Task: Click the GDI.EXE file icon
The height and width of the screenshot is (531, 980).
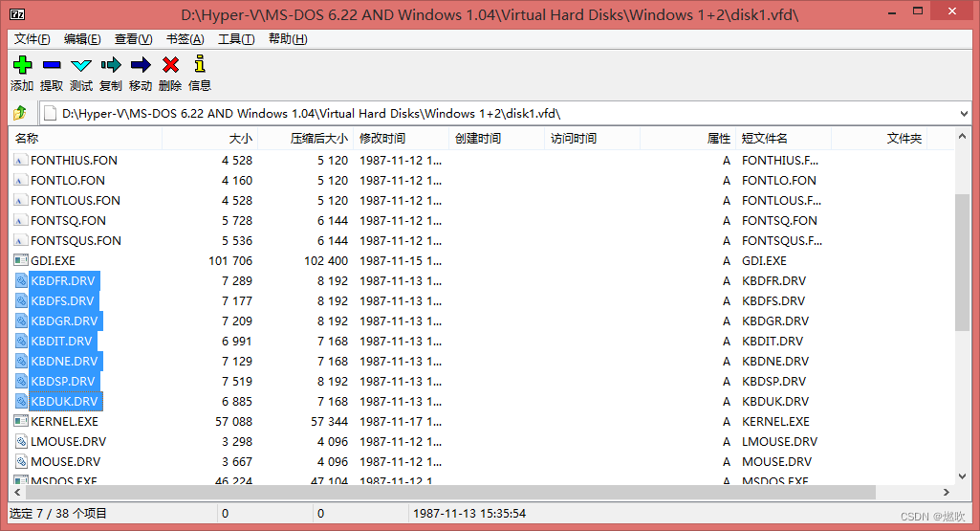Action: (x=21, y=260)
